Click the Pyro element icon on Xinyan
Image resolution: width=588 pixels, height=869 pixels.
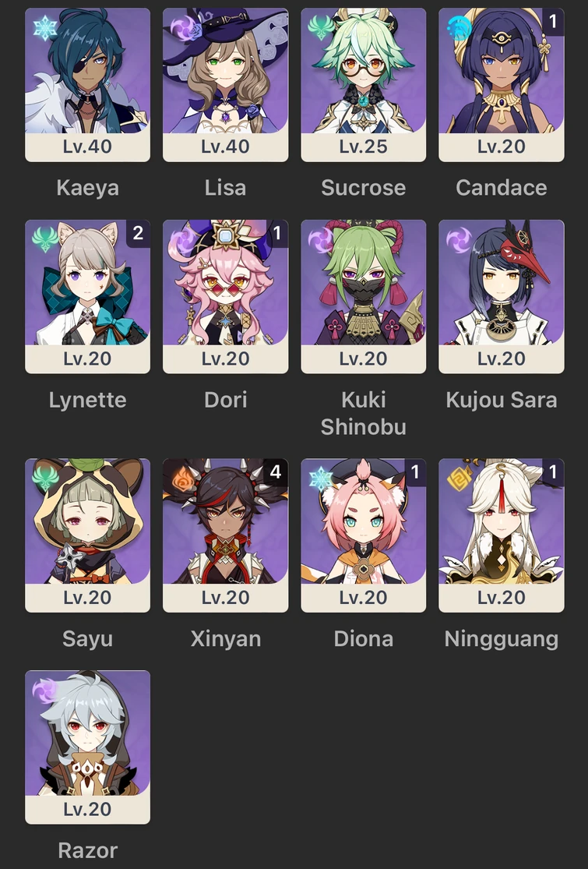[183, 479]
